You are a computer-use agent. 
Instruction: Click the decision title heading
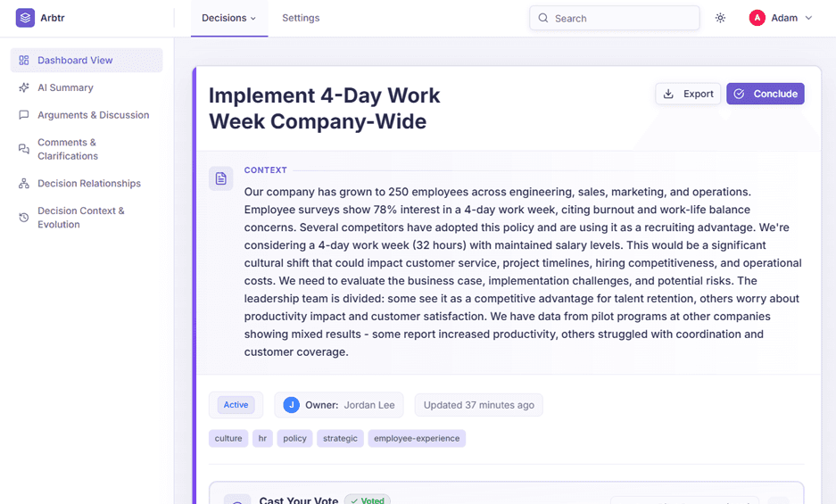click(324, 108)
